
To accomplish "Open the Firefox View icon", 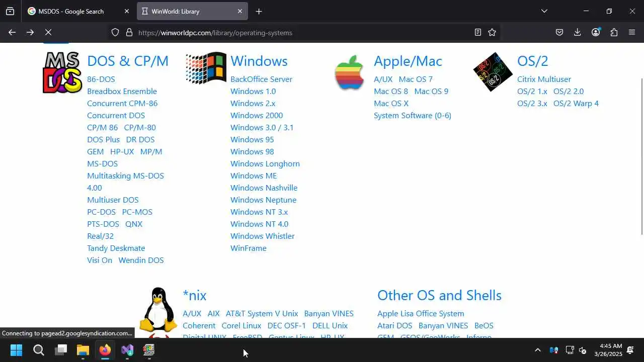I will [10, 11].
